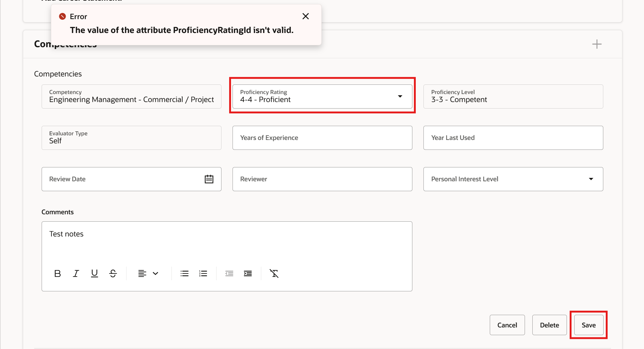
Task: Dismiss the Error notification message
Action: click(305, 16)
